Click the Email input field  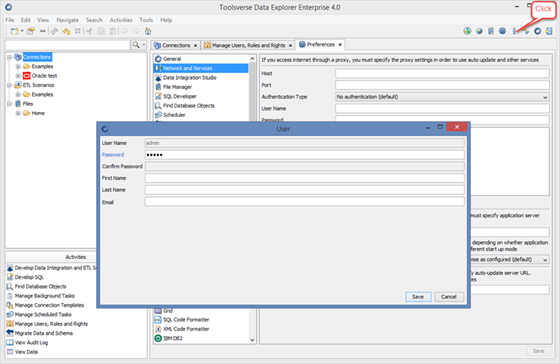305,202
